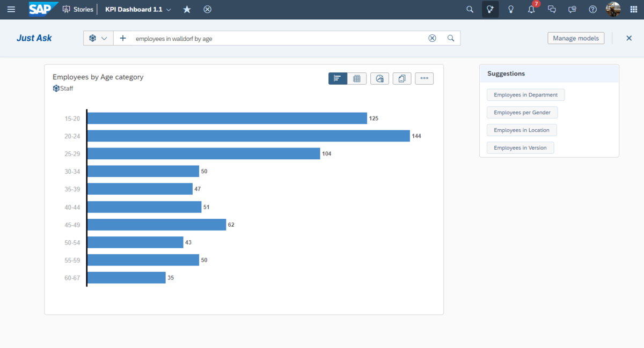Click the Just Ask lightbulb icon
Viewport: 644px width, 348px height.
point(490,10)
